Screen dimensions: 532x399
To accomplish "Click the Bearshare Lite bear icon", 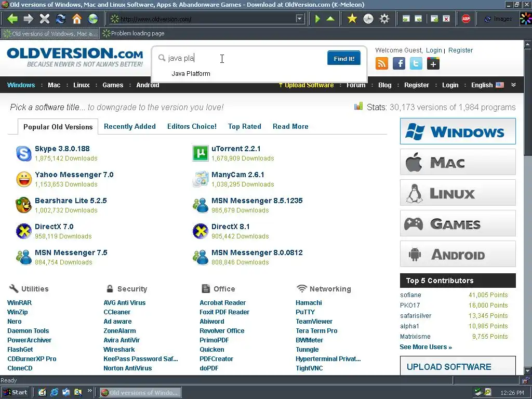I will pyautogui.click(x=24, y=205).
